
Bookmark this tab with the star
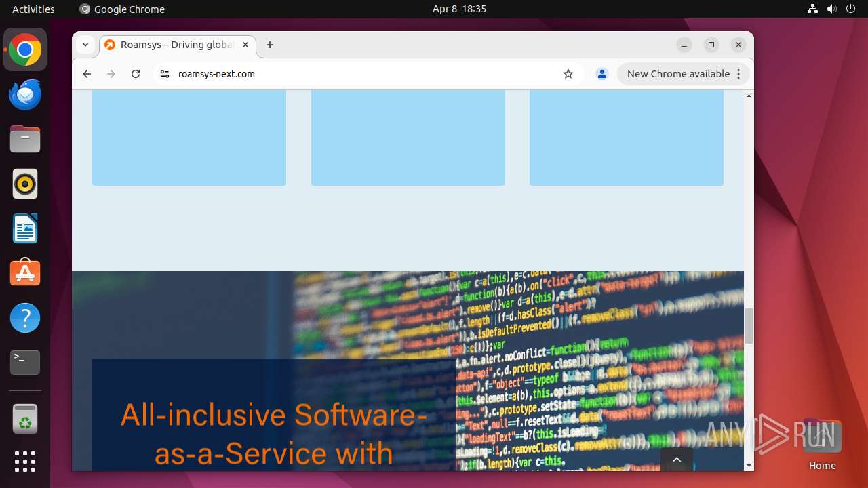568,74
